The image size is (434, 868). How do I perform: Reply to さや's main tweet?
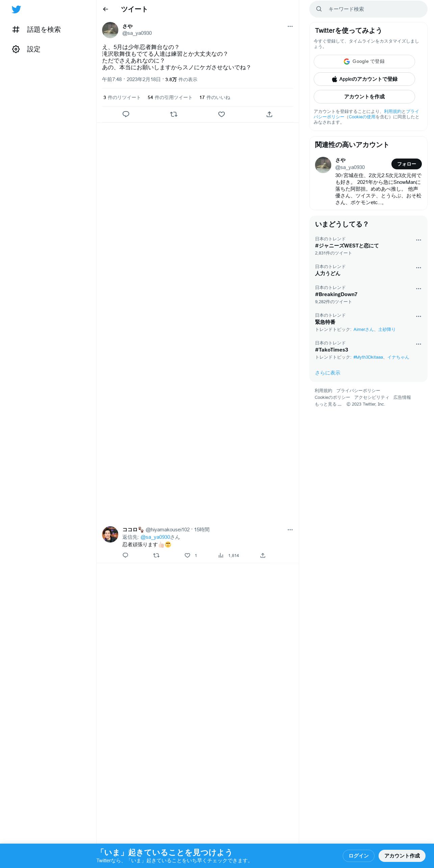pos(126,114)
